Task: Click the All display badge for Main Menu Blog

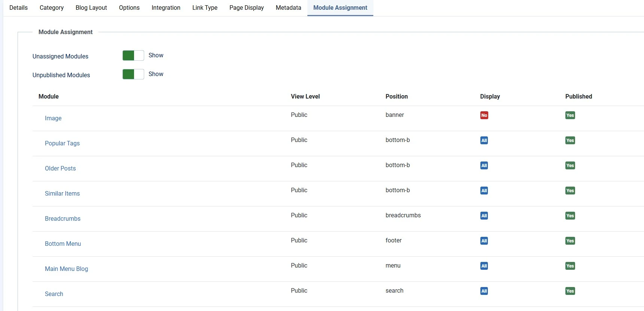Action: click(x=484, y=266)
